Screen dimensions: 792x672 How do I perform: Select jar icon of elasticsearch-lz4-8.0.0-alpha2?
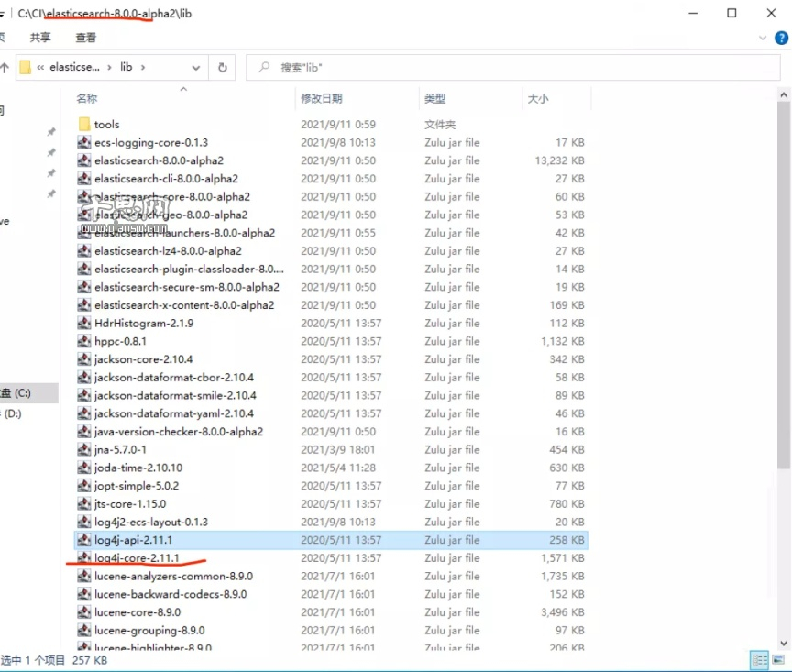84,251
